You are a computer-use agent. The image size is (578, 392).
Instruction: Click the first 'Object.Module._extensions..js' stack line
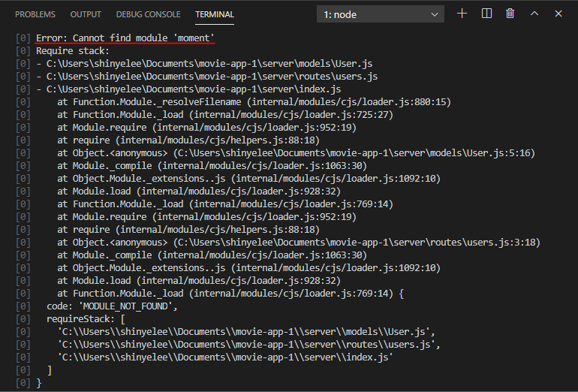pos(248,179)
